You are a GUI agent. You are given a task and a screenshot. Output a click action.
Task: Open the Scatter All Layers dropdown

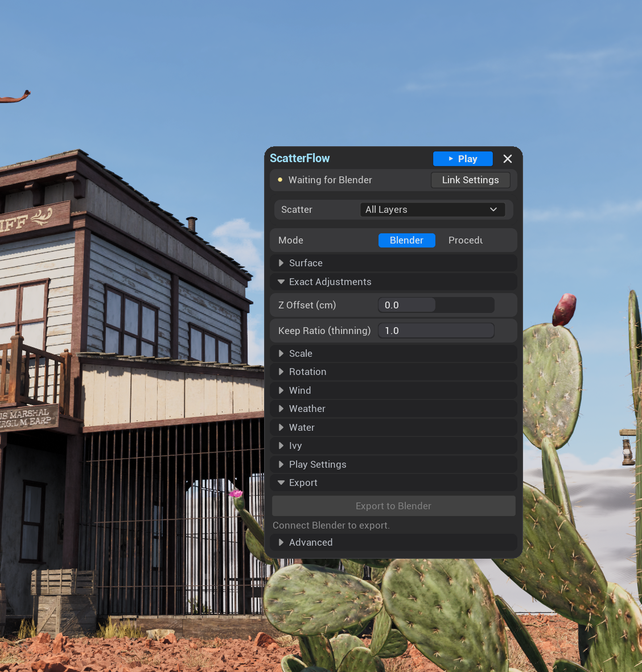coord(433,209)
